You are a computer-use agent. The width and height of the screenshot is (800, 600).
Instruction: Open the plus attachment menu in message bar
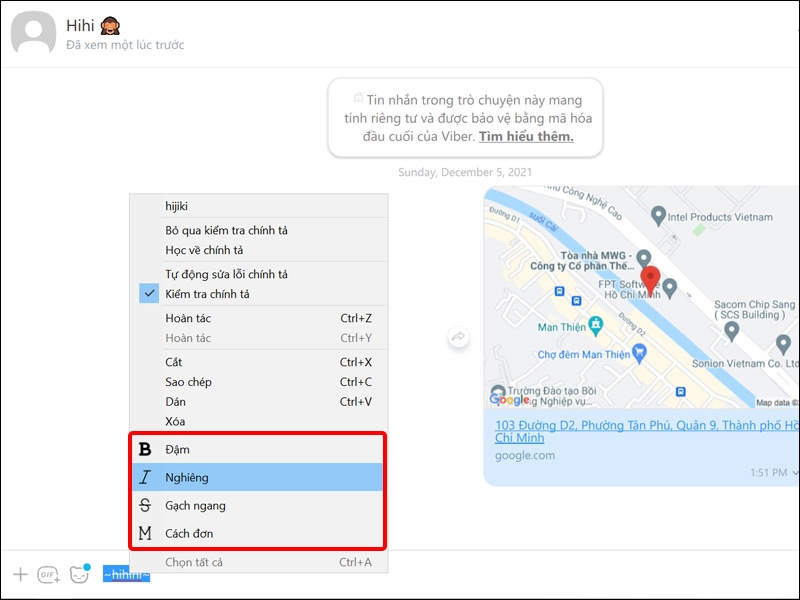tap(20, 574)
